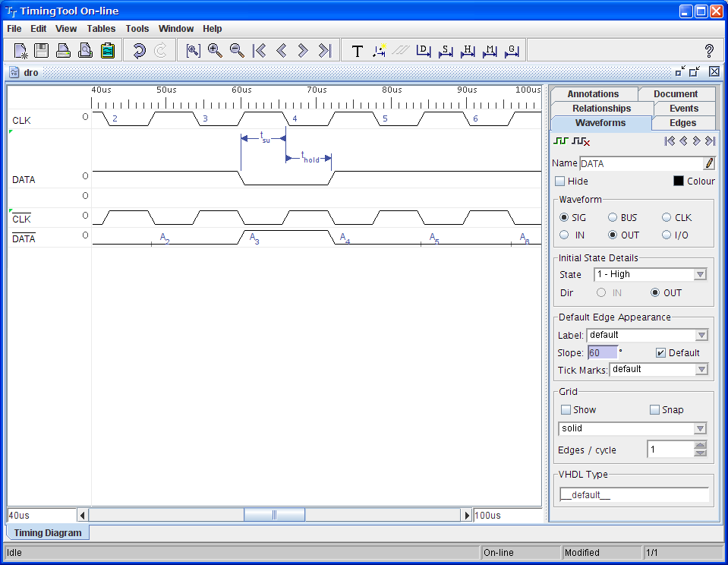Click the Zoom out magnifier icon
The width and height of the screenshot is (728, 565).
pyautogui.click(x=237, y=51)
